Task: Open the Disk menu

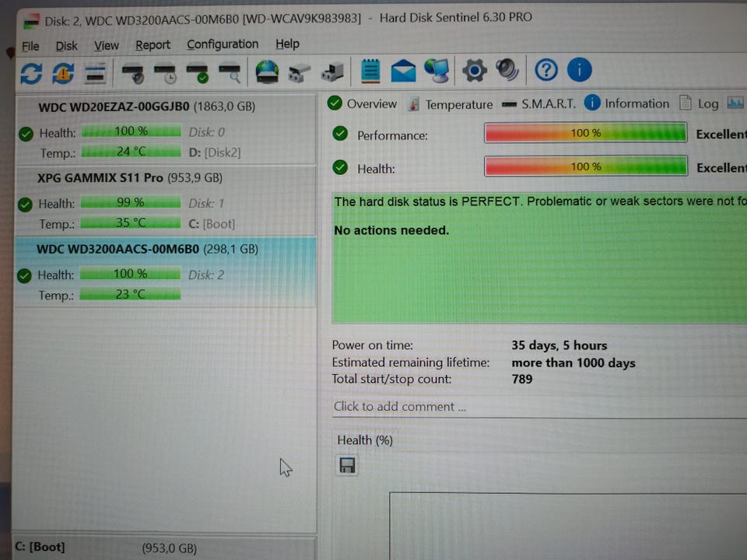Action: point(66,46)
